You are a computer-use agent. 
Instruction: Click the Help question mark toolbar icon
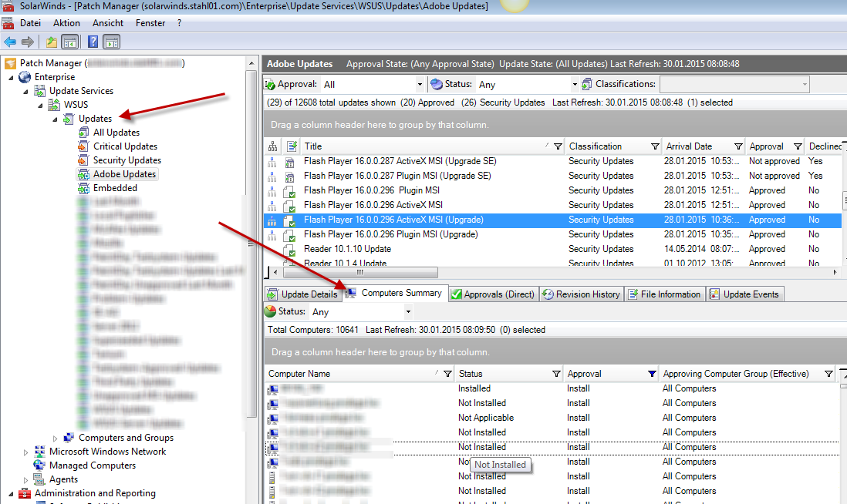[x=93, y=42]
